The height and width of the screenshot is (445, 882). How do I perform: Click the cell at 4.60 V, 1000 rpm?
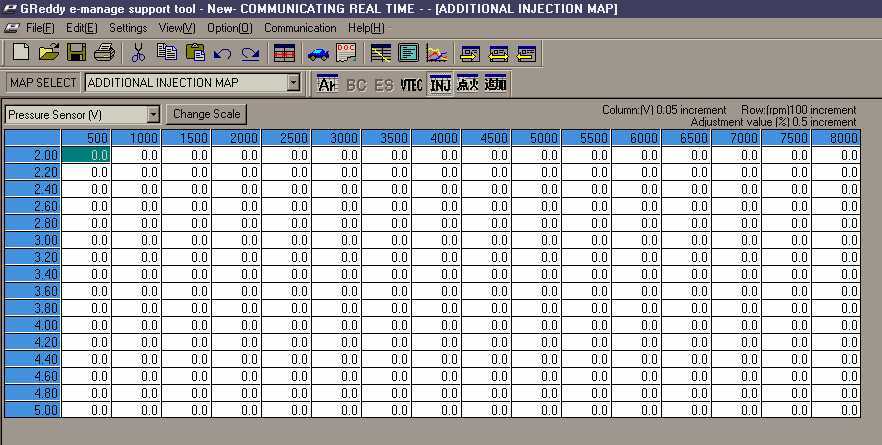(x=136, y=376)
